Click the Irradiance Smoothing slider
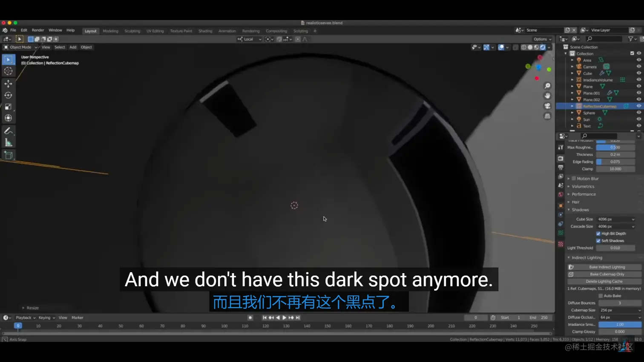 click(x=620, y=324)
